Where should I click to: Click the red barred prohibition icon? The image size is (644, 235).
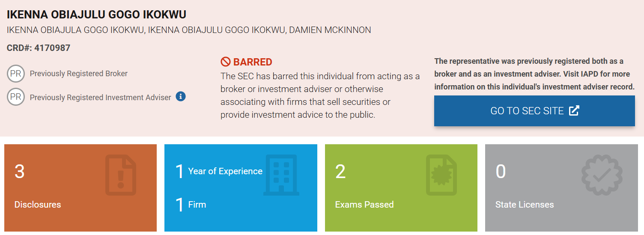226,62
